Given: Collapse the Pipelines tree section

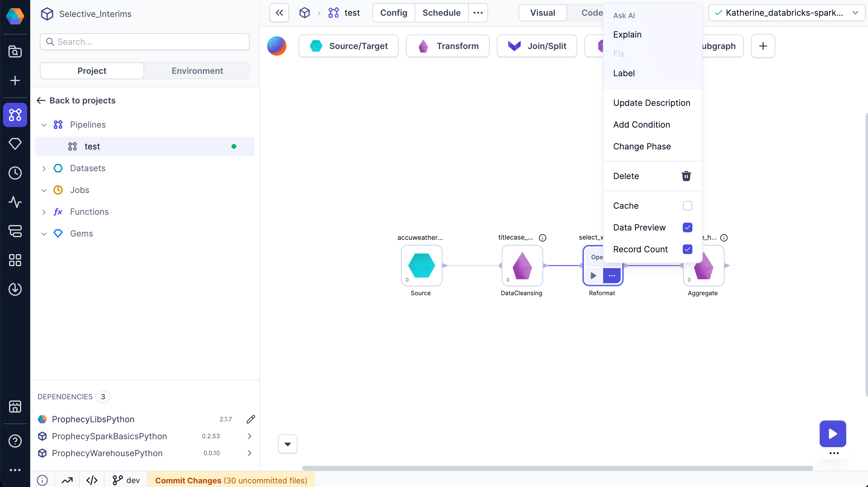Looking at the screenshot, I should coord(44,125).
